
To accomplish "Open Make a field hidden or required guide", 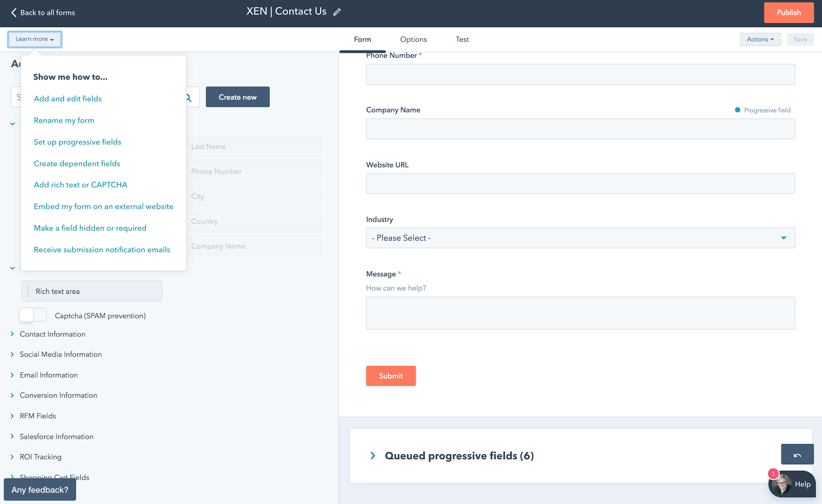I will point(90,228).
